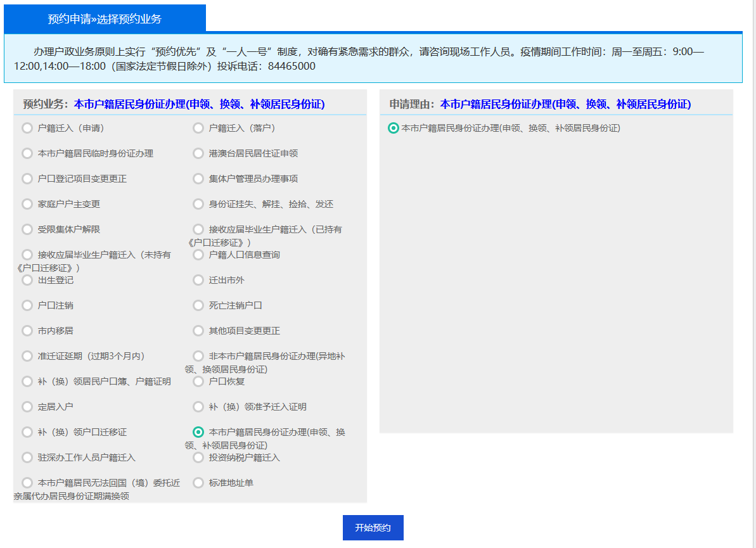Image resolution: width=756 pixels, height=548 pixels.
Task: Choose 投资纳税户籍迁入 radio option
Action: [x=198, y=457]
